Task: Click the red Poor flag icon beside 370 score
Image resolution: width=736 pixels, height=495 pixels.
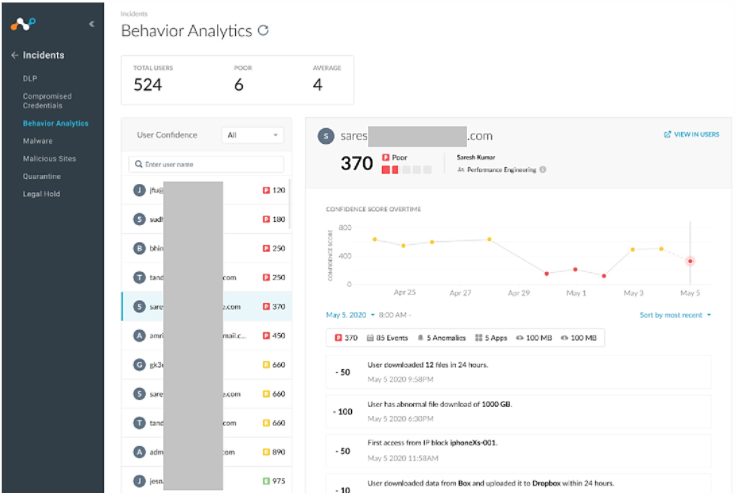Action: pos(386,158)
